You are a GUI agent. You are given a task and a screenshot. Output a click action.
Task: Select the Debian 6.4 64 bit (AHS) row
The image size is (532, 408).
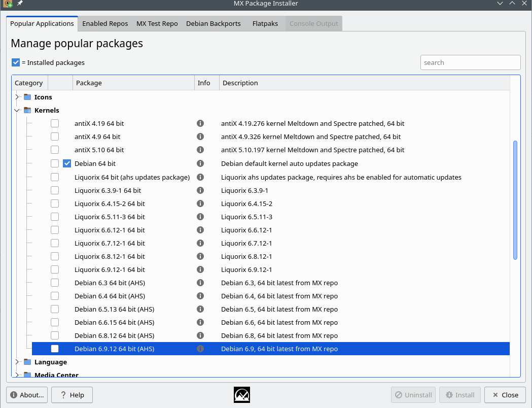coord(271,296)
